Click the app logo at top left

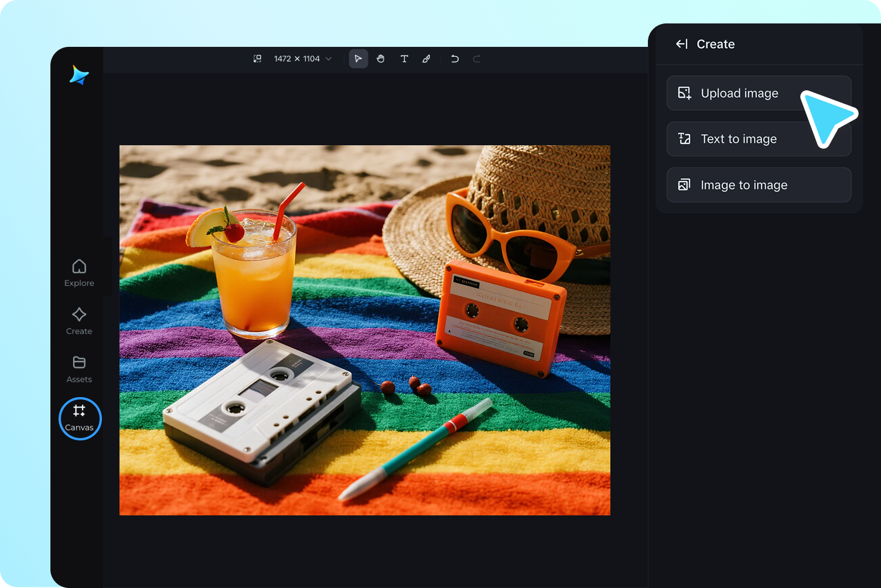78,76
